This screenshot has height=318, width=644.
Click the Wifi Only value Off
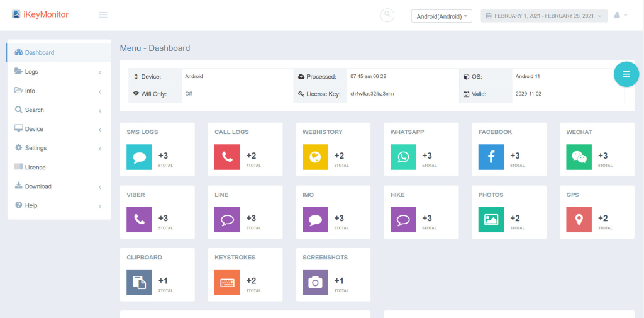189,94
